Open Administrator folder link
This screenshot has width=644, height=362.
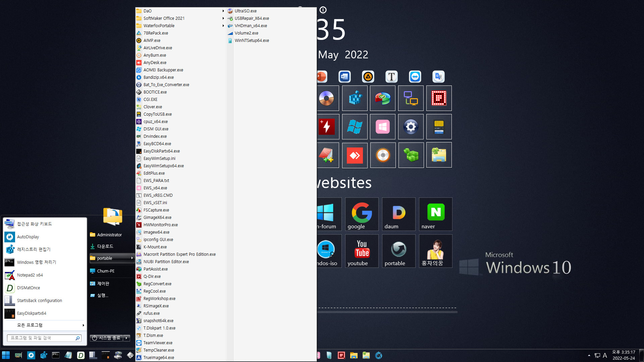click(x=112, y=235)
